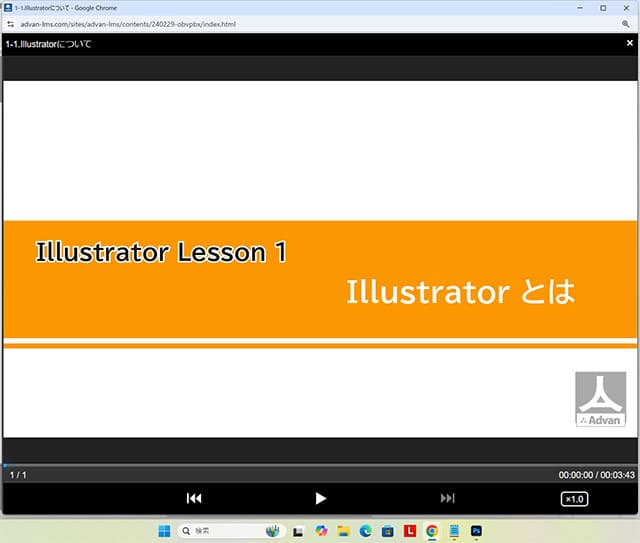Open File Explorer from the taskbar
This screenshot has width=640, height=543.
point(343,531)
